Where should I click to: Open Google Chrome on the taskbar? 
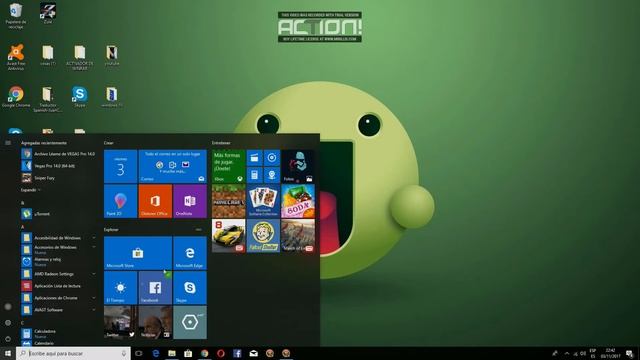[x=204, y=353]
